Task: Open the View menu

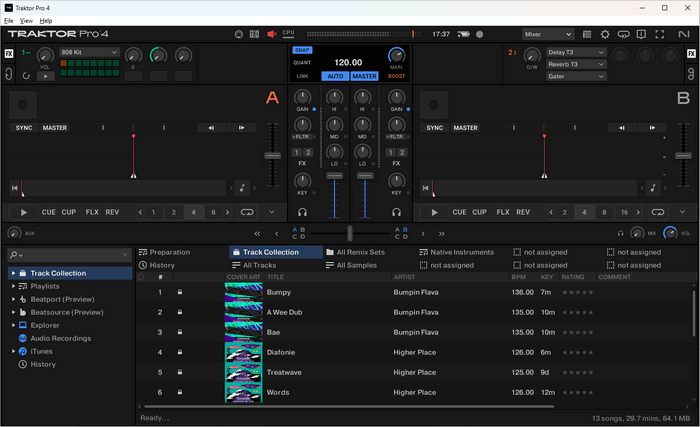Action: pos(26,20)
